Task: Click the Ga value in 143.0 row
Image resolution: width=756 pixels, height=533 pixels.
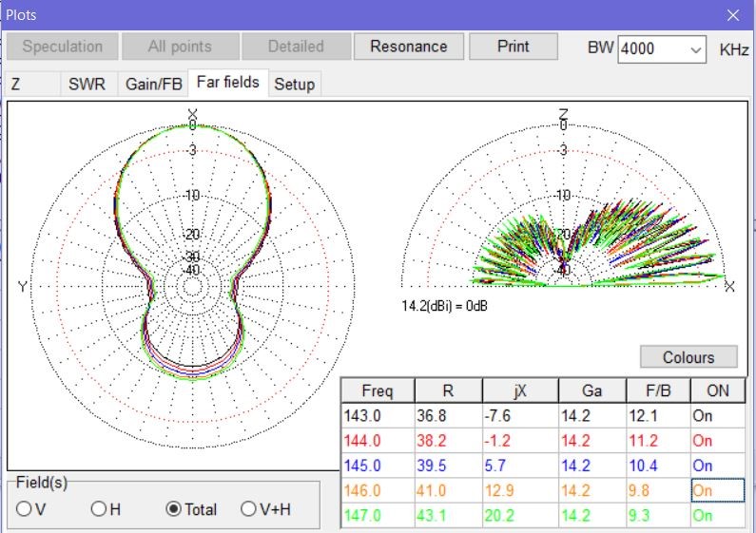Action: (592, 416)
